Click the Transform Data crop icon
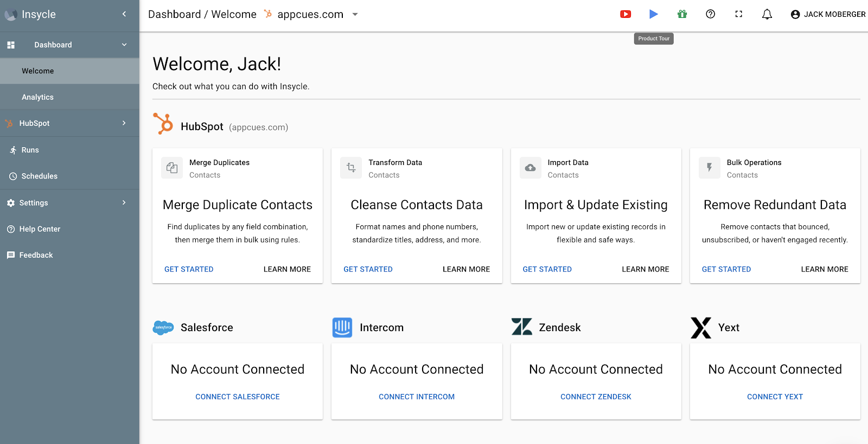 pos(351,168)
